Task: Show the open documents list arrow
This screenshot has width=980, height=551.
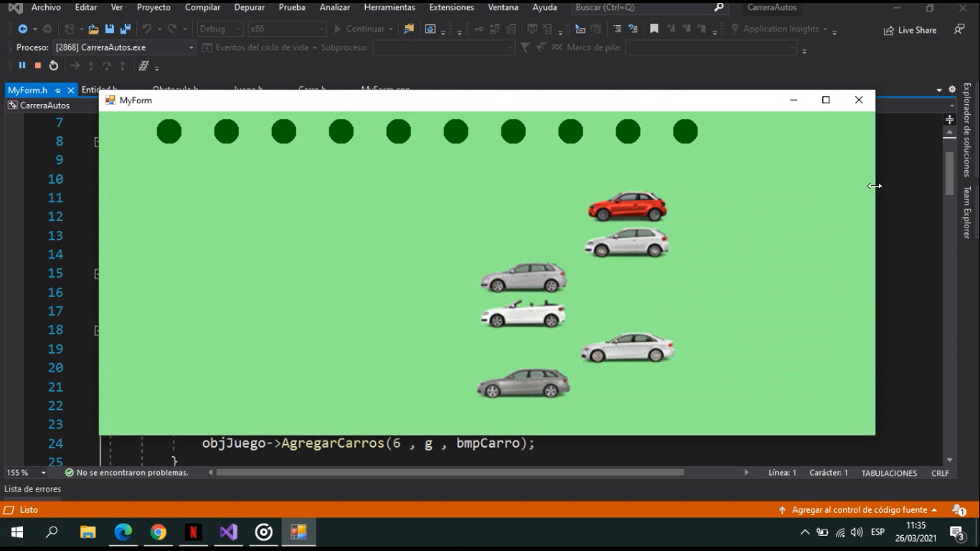Action: tap(939, 90)
